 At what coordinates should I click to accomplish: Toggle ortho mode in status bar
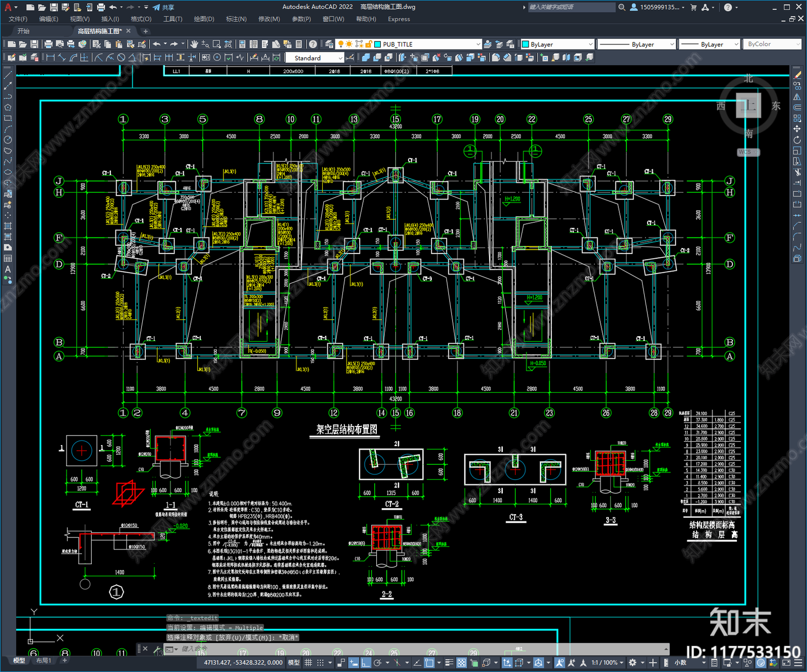tap(366, 662)
